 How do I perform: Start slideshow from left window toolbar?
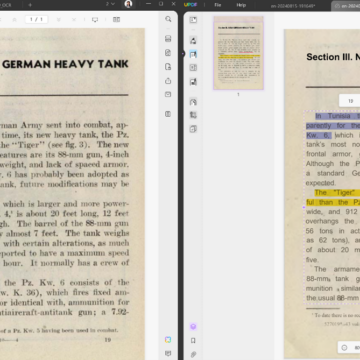(95, 20)
